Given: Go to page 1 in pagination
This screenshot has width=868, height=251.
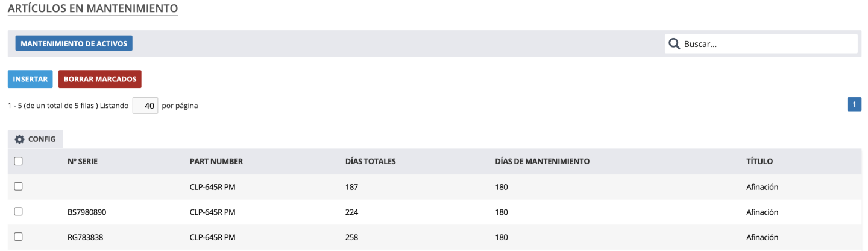Looking at the screenshot, I should pyautogui.click(x=854, y=104).
